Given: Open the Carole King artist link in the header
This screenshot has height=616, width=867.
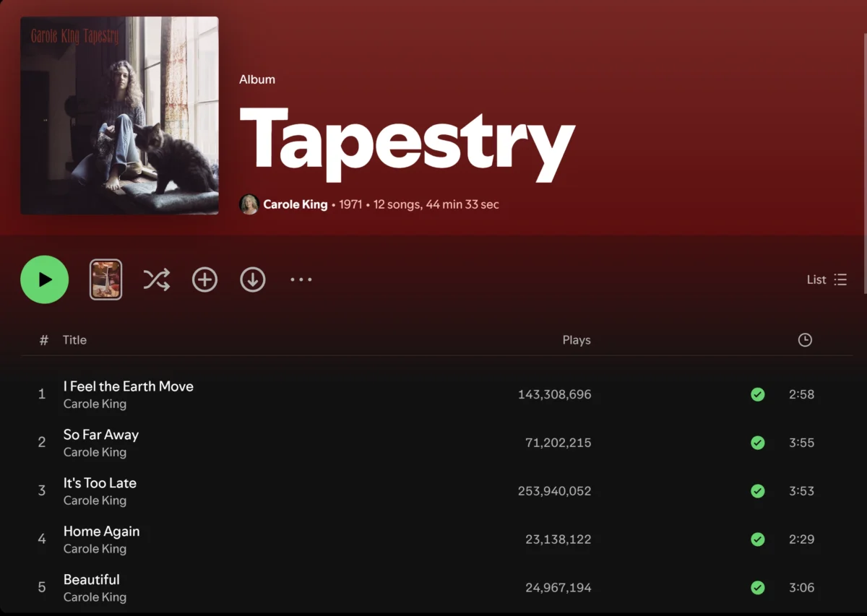Looking at the screenshot, I should [x=295, y=204].
